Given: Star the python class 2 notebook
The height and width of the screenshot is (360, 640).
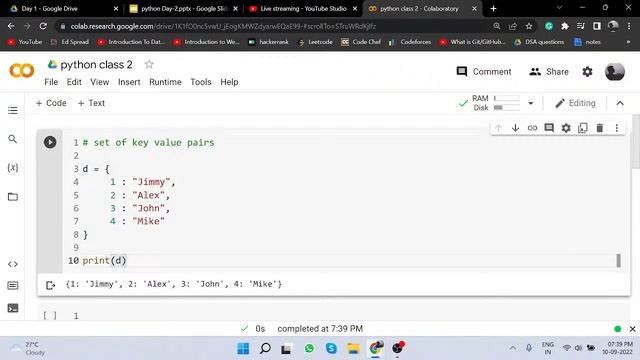Looking at the screenshot, I should click(149, 64).
